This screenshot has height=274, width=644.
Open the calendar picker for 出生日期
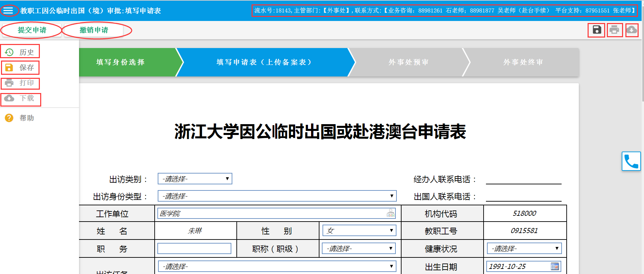point(555,267)
